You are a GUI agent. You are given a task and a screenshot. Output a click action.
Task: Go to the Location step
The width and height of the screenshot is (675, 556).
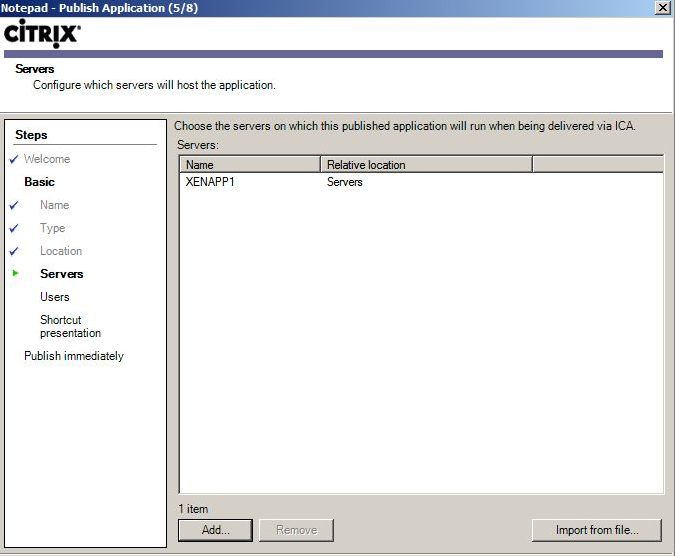(x=61, y=251)
